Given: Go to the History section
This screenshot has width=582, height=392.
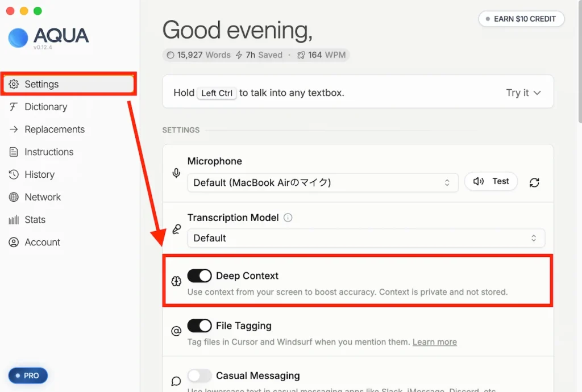Looking at the screenshot, I should pyautogui.click(x=39, y=174).
